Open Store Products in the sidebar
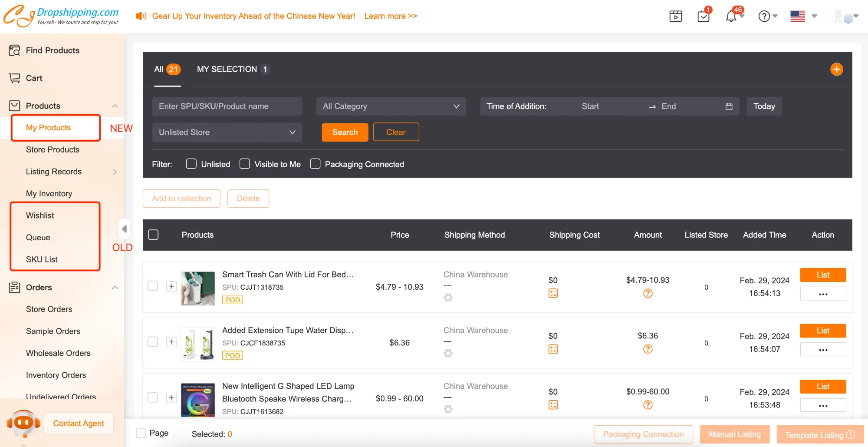Screen dimensions: 868x447 pos(53,150)
